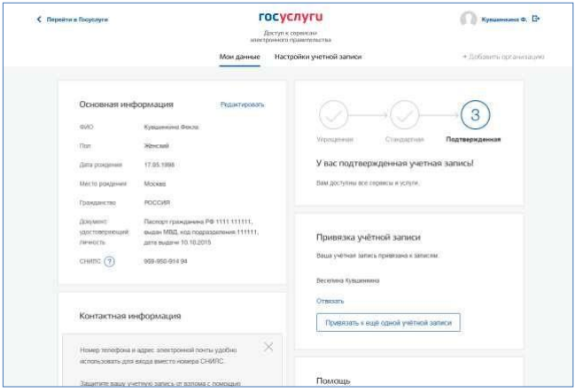Screen dimensions: 575x392
Task: Click the back chevron beside Перейти в Госуслуги
Action: [39, 19]
